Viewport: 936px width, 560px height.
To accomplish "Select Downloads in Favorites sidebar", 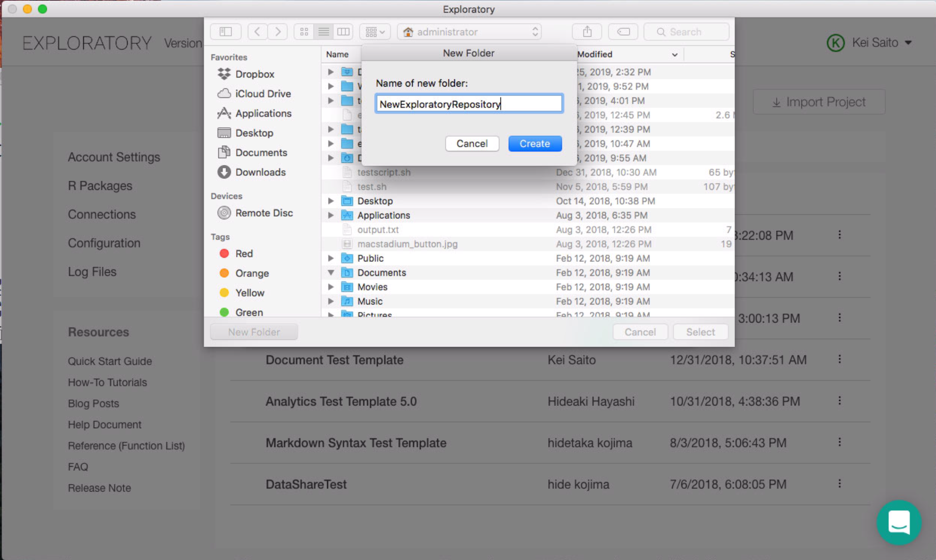I will click(x=251, y=172).
